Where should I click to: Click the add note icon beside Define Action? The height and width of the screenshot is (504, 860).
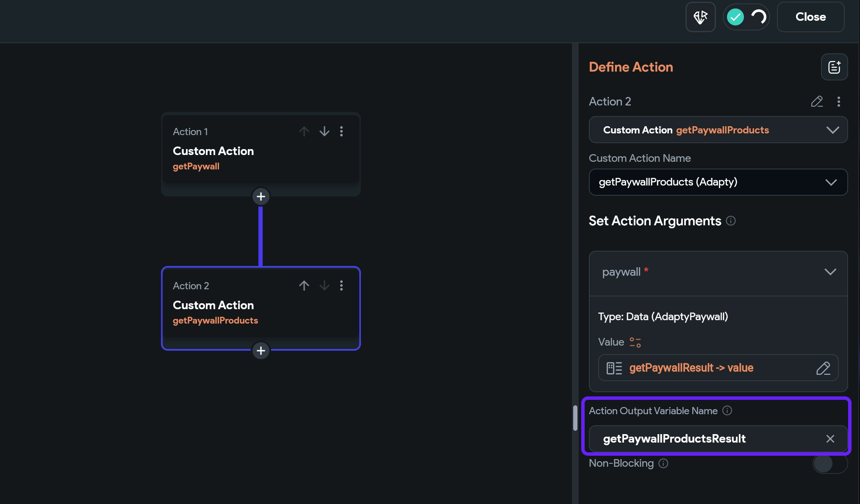tap(834, 67)
